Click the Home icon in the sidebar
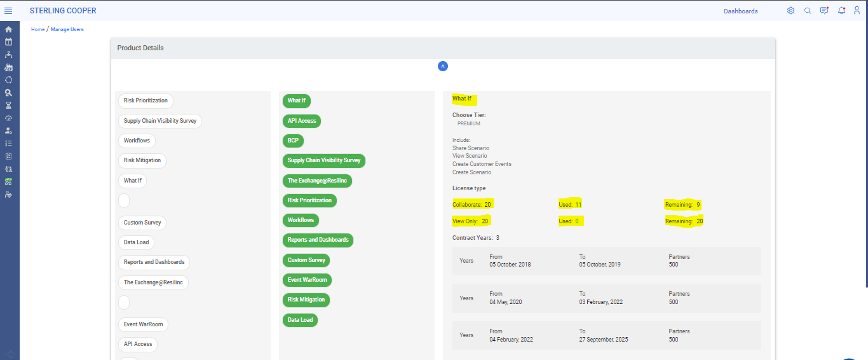 coord(8,29)
